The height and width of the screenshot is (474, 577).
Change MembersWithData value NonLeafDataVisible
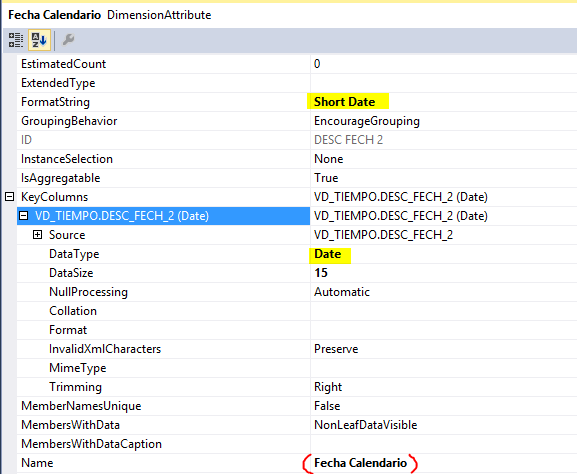click(x=365, y=425)
